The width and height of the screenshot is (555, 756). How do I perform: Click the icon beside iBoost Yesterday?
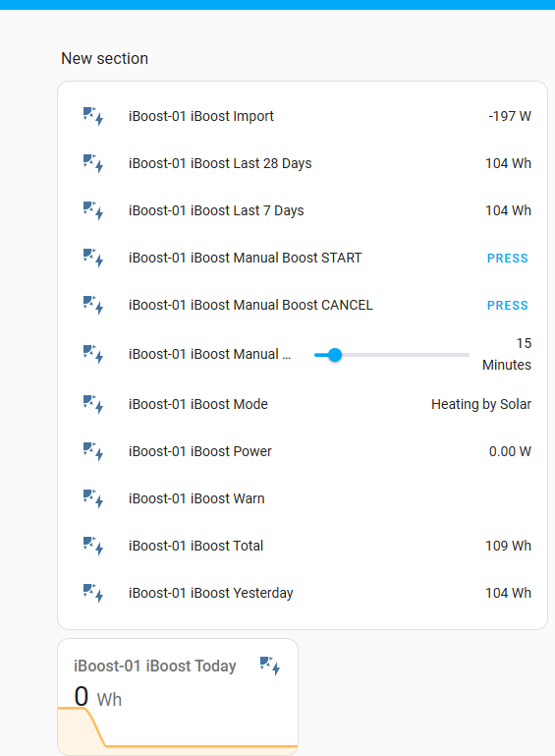(93, 593)
